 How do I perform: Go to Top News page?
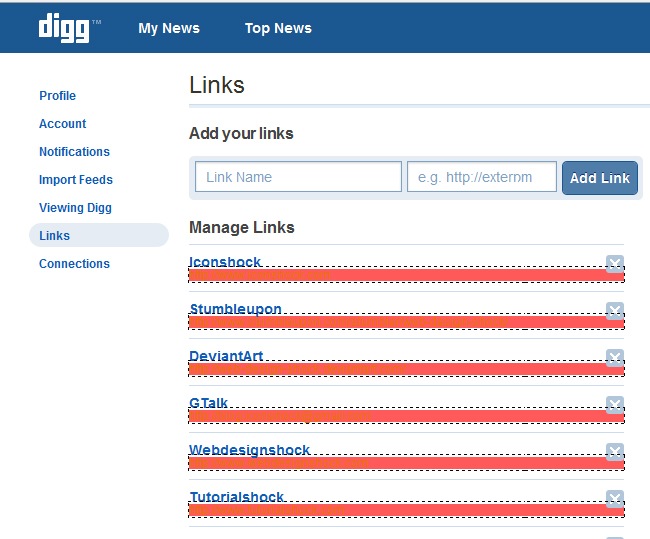278,28
